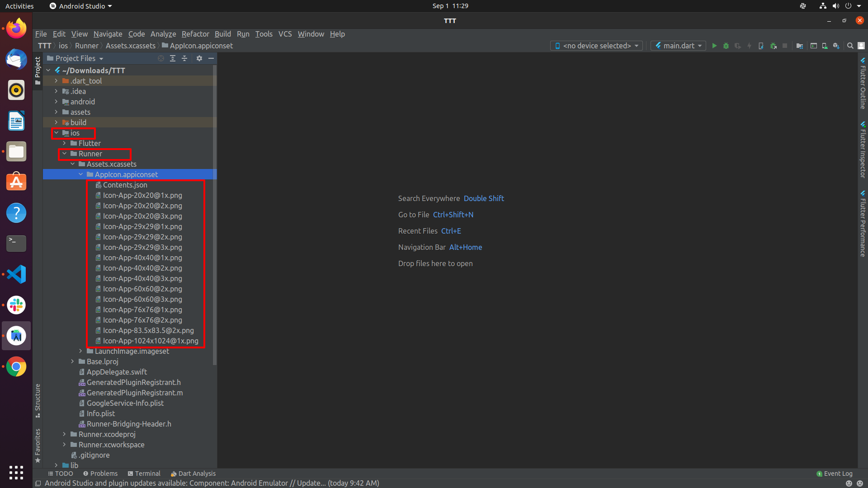The image size is (868, 488).
Task: Open the device selector dropdown
Action: 596,46
